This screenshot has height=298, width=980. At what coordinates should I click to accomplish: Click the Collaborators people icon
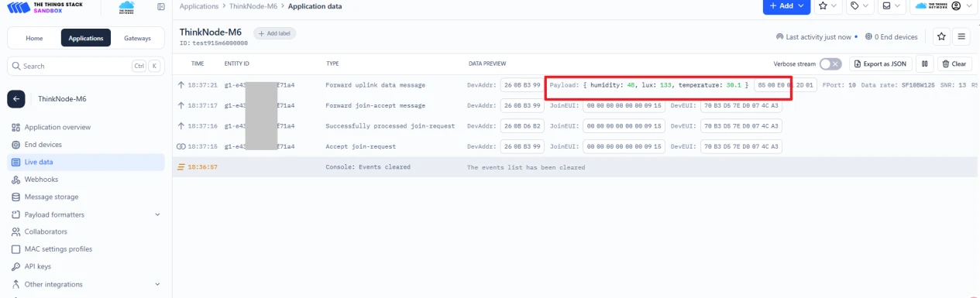click(16, 231)
